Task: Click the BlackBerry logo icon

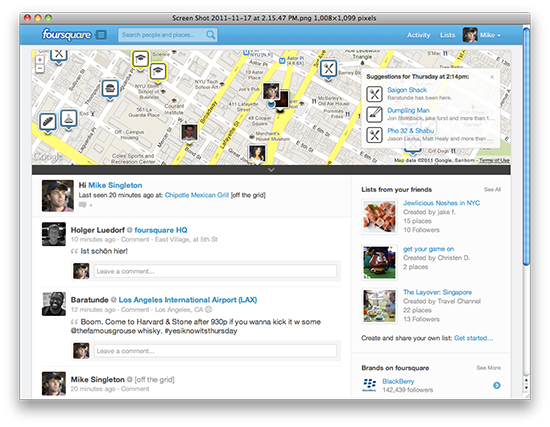Action: click(x=369, y=385)
